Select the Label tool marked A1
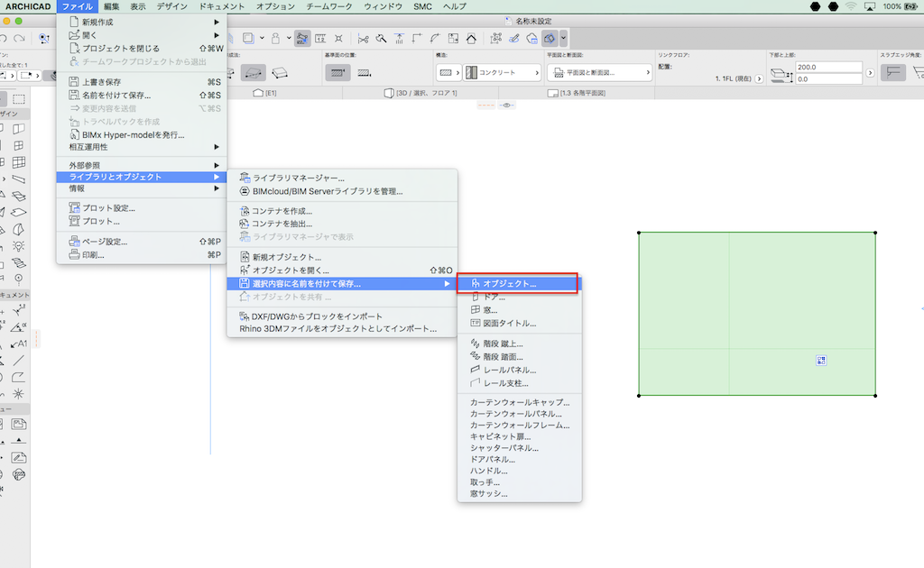Screen dimensions: 924x568 pyautogui.click(x=18, y=344)
